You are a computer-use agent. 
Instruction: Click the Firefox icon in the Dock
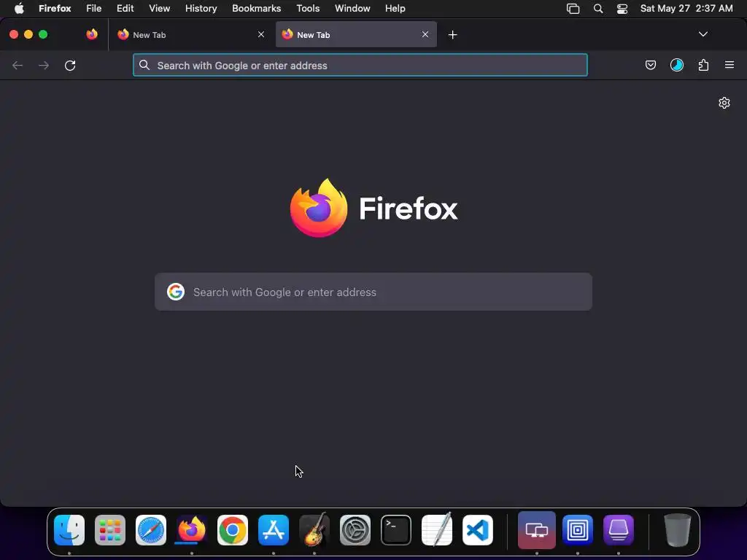(192, 530)
